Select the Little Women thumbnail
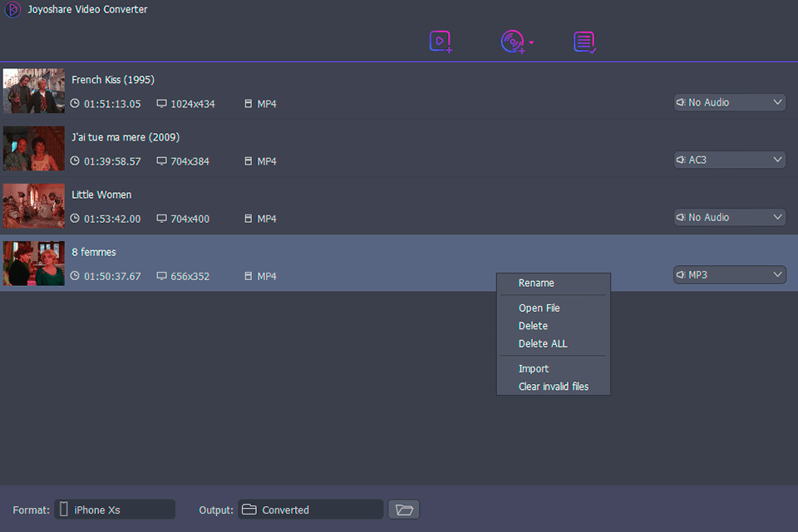798x532 pixels. [34, 205]
